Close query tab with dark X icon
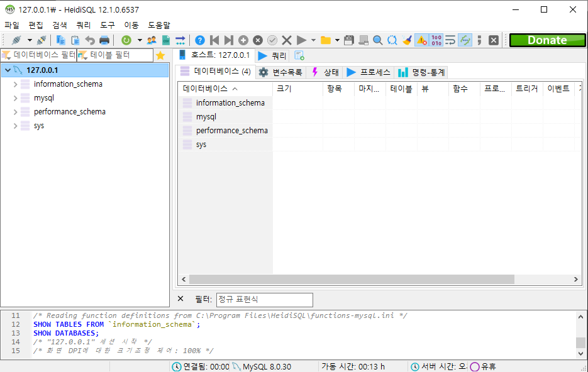This screenshot has width=588, height=372. 494,40
